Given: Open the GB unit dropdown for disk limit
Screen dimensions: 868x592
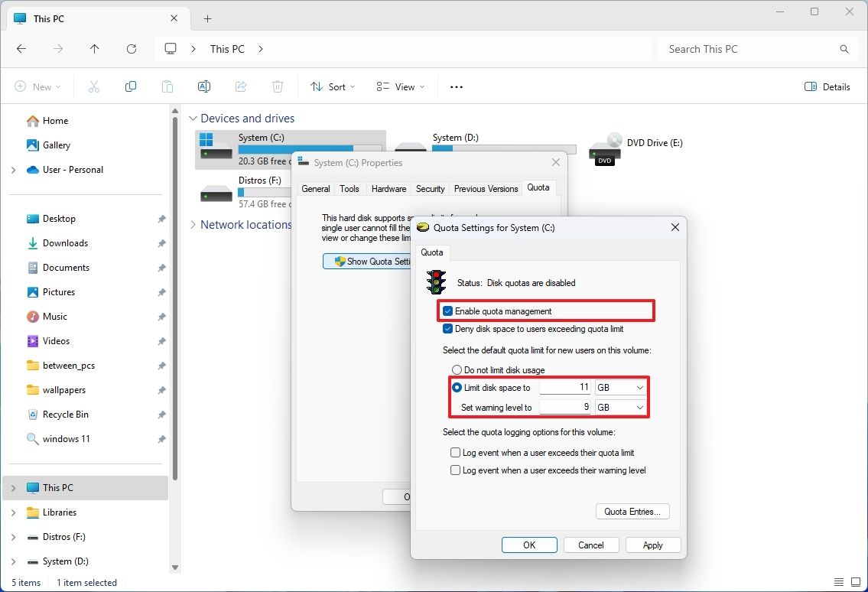Looking at the screenshot, I should (x=639, y=387).
